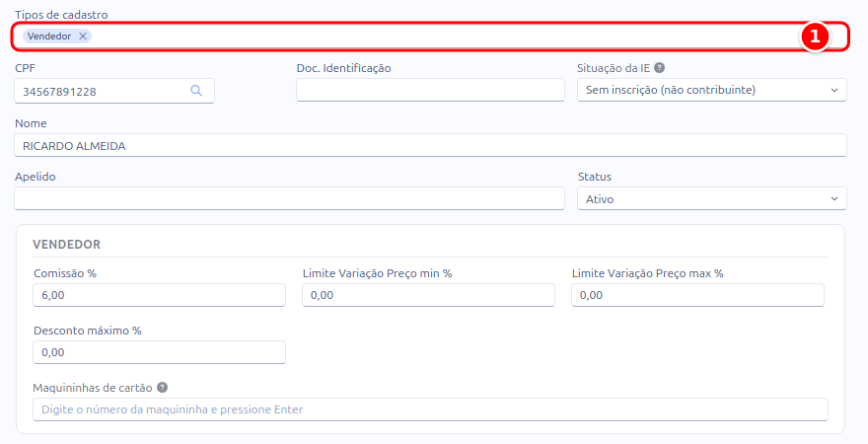
Task: Open the Situação da IE help icon
Action: click(659, 67)
